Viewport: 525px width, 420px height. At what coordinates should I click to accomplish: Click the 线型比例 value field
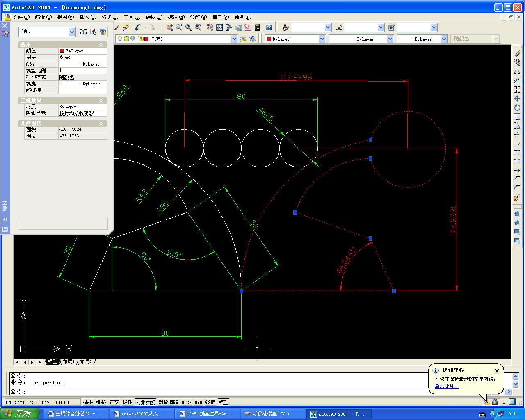(82, 71)
